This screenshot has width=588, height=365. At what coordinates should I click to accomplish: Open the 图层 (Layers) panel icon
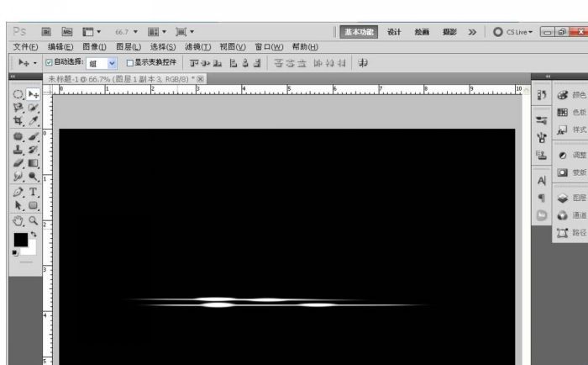[x=563, y=198]
